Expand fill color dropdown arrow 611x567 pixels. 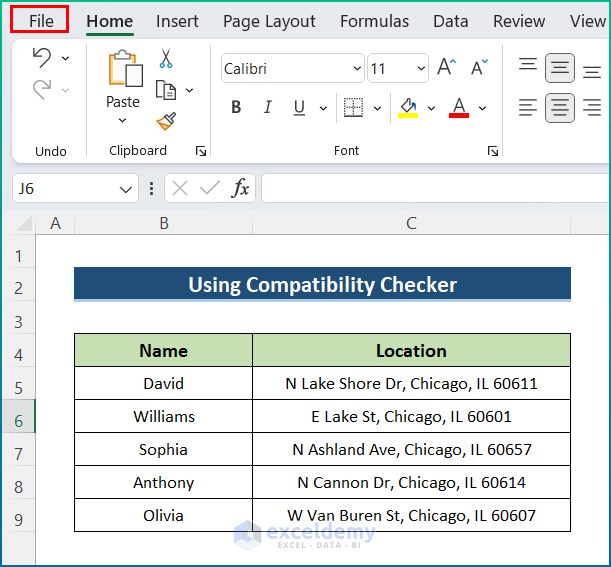(431, 108)
